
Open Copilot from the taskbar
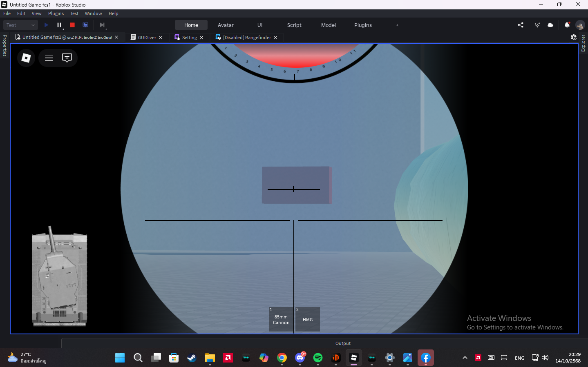click(x=264, y=358)
